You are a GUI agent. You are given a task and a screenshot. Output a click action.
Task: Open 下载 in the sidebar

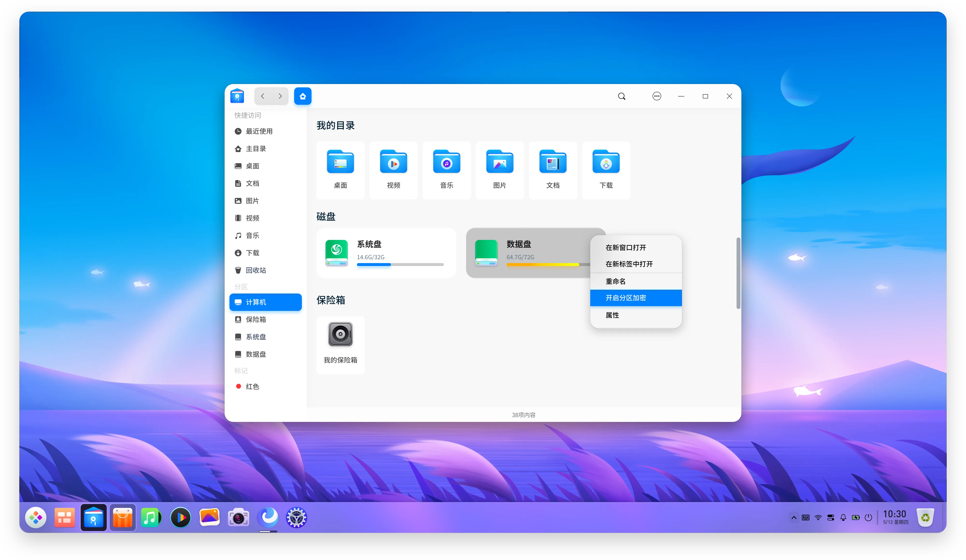pyautogui.click(x=265, y=253)
